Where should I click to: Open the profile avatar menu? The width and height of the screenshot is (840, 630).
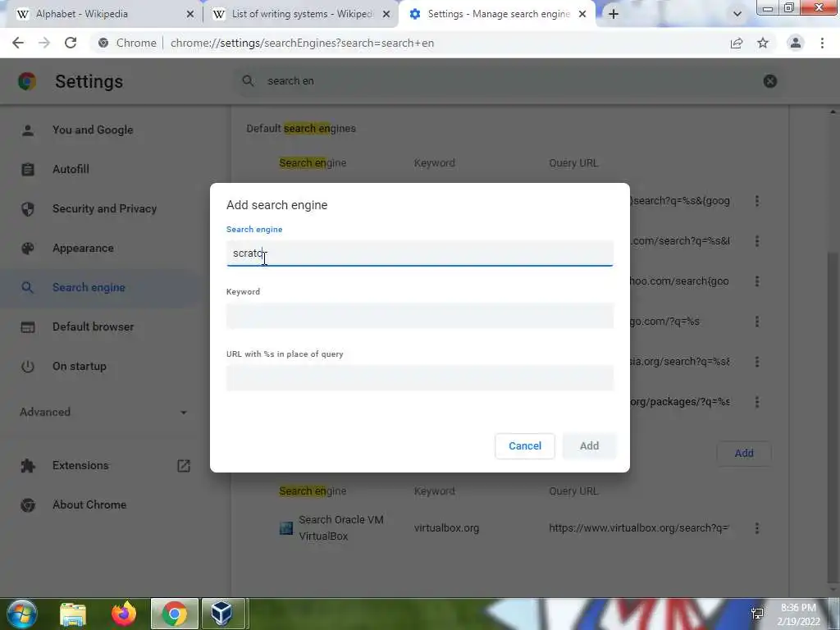point(796,43)
